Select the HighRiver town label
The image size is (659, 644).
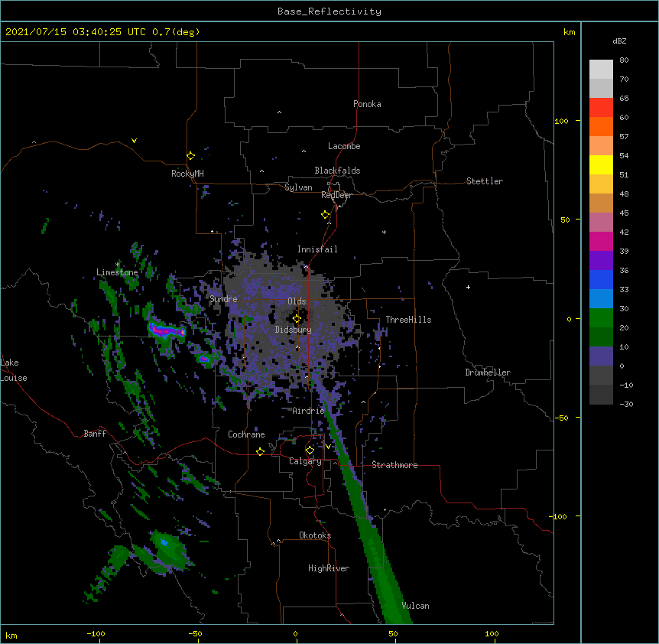pos(329,568)
